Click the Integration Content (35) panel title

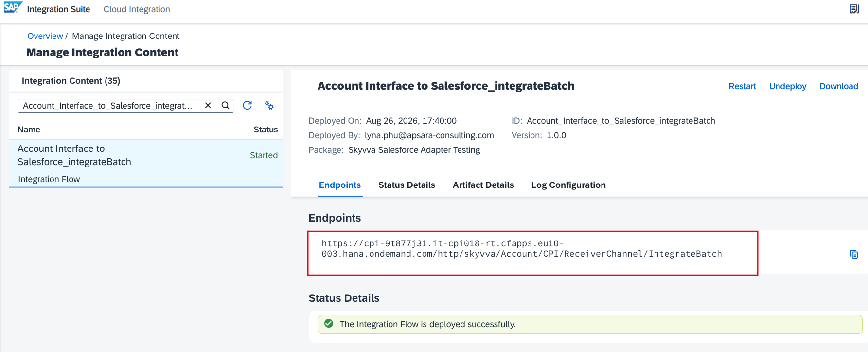point(71,81)
